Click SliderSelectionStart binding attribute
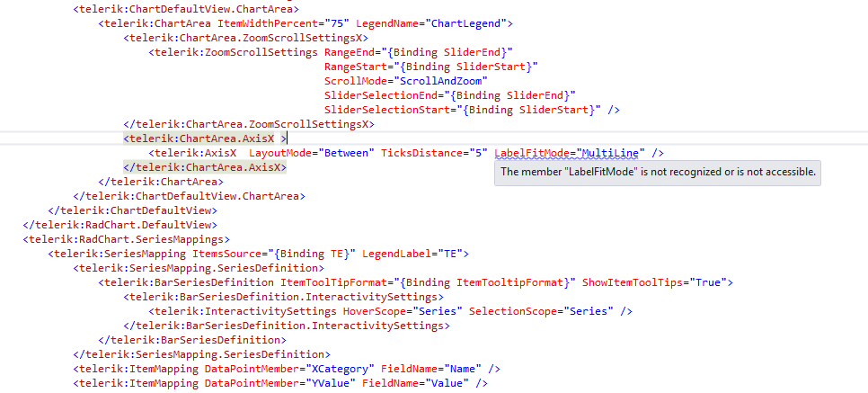868x393 pixels. click(464, 110)
